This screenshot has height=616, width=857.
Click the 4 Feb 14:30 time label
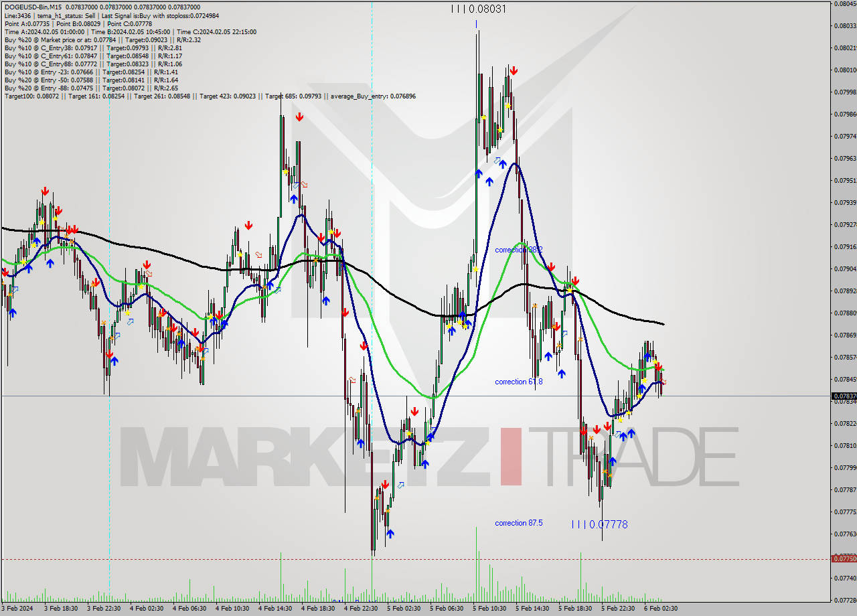275,609
